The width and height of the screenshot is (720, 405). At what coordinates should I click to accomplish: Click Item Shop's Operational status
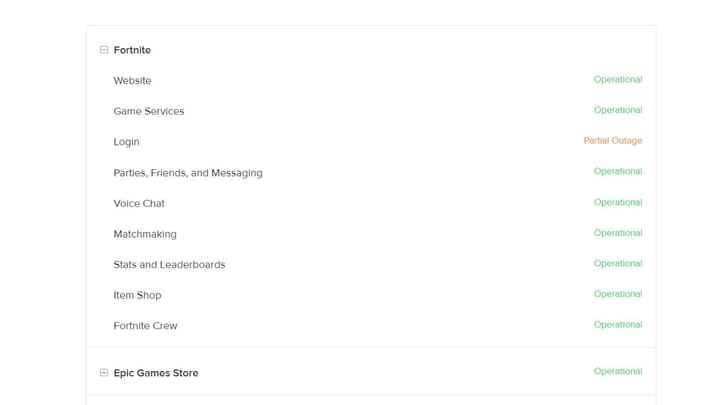point(618,294)
